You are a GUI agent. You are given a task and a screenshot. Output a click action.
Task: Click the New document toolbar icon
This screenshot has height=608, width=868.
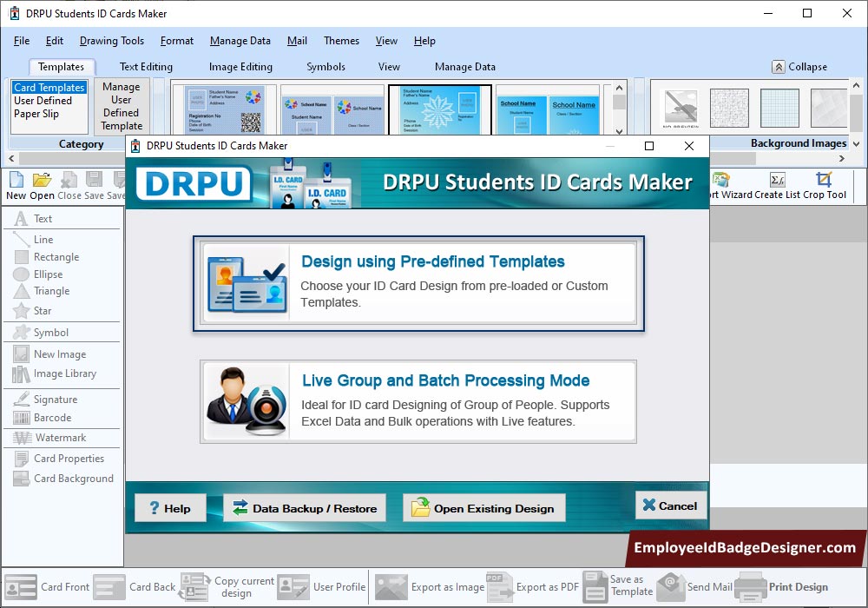click(16, 180)
